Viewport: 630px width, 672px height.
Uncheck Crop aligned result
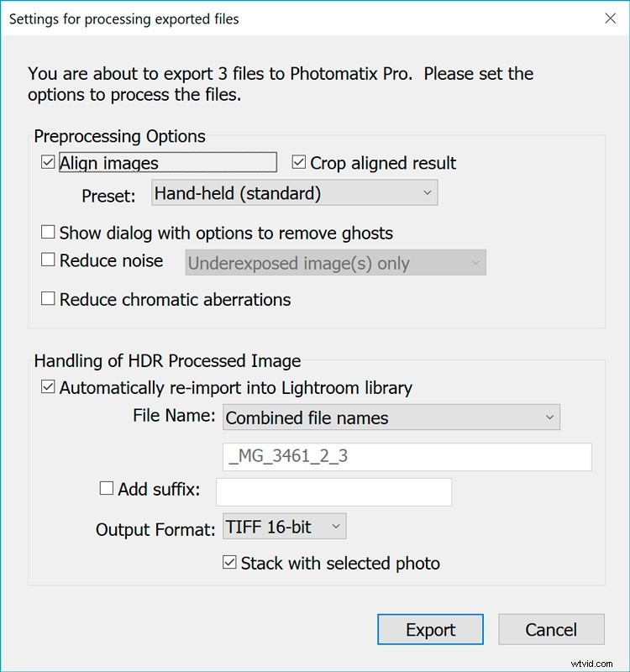pyautogui.click(x=298, y=163)
